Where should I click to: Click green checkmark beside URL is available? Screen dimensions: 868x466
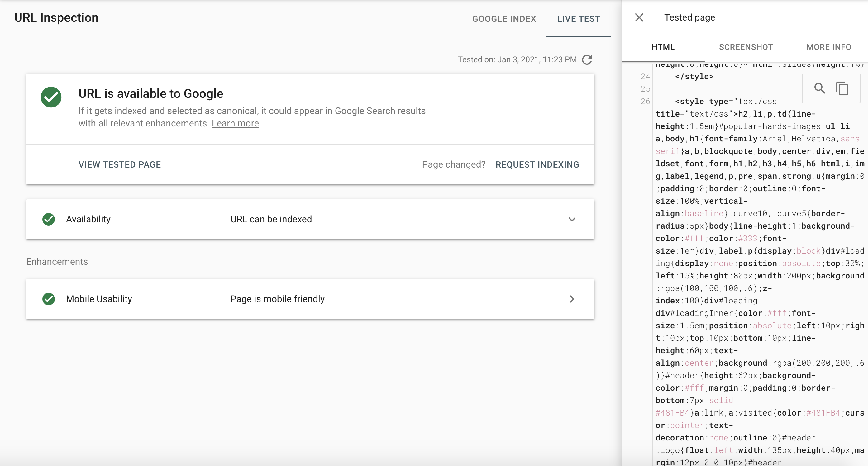pos(51,97)
